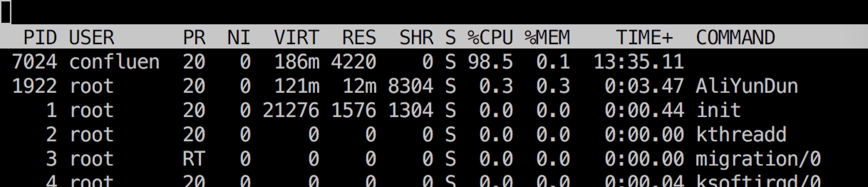The image size is (868, 187).
Task: Select PID 7024 in the process list
Action: 35,62
